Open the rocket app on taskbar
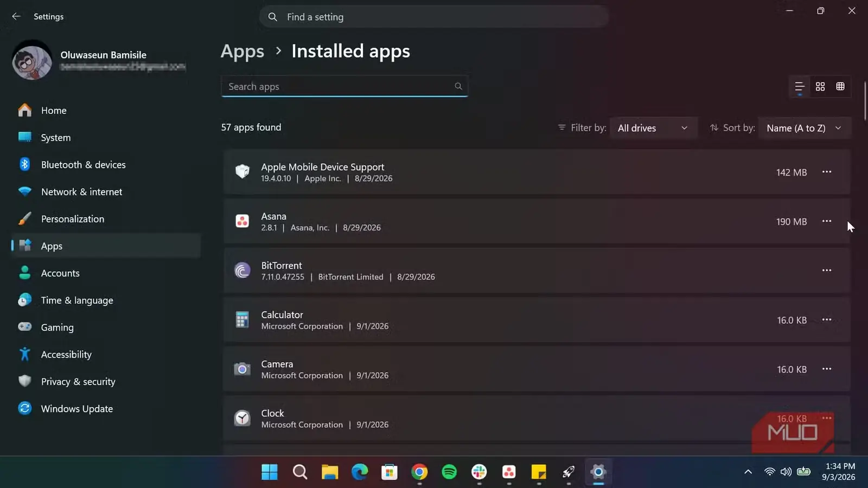Screen dimensions: 868x488 [569, 472]
